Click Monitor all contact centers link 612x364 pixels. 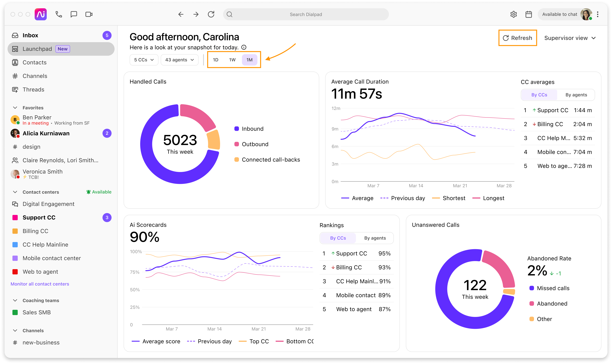pos(40,284)
